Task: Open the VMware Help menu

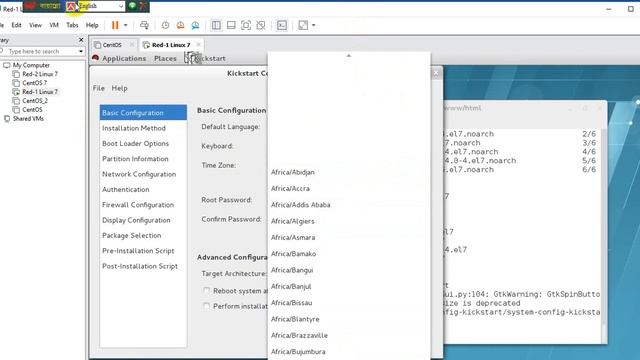Action: click(x=92, y=25)
